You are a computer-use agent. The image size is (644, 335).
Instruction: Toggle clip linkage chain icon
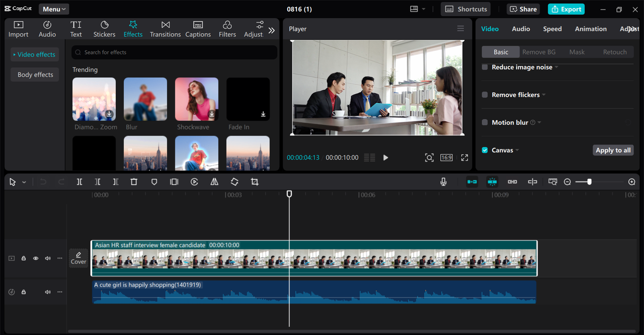(x=512, y=182)
